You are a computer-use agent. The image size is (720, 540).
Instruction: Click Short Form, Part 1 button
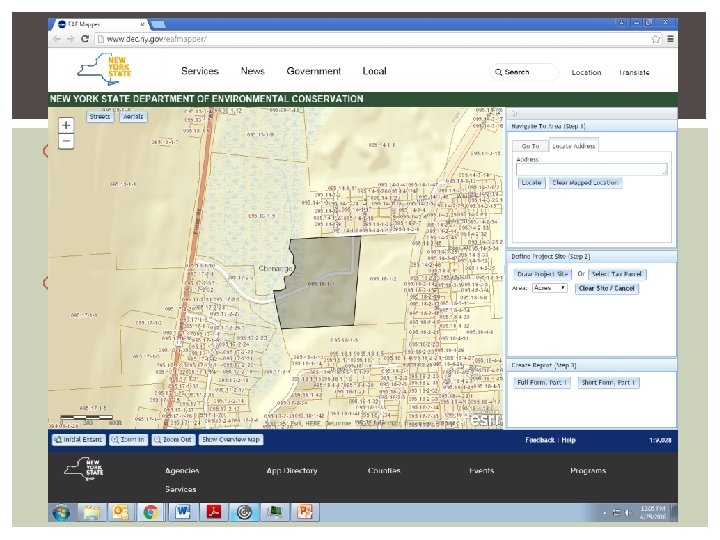coord(608,382)
